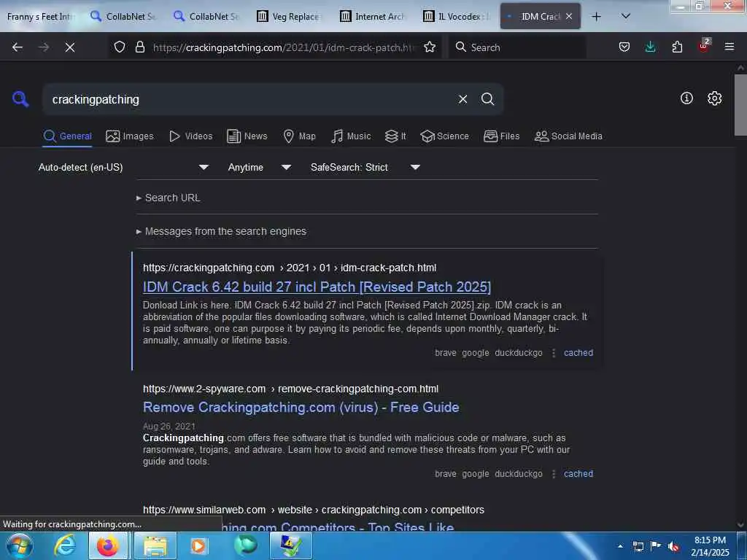The width and height of the screenshot is (747, 560).
Task: Open the Pocket save icon
Action: coord(624,47)
